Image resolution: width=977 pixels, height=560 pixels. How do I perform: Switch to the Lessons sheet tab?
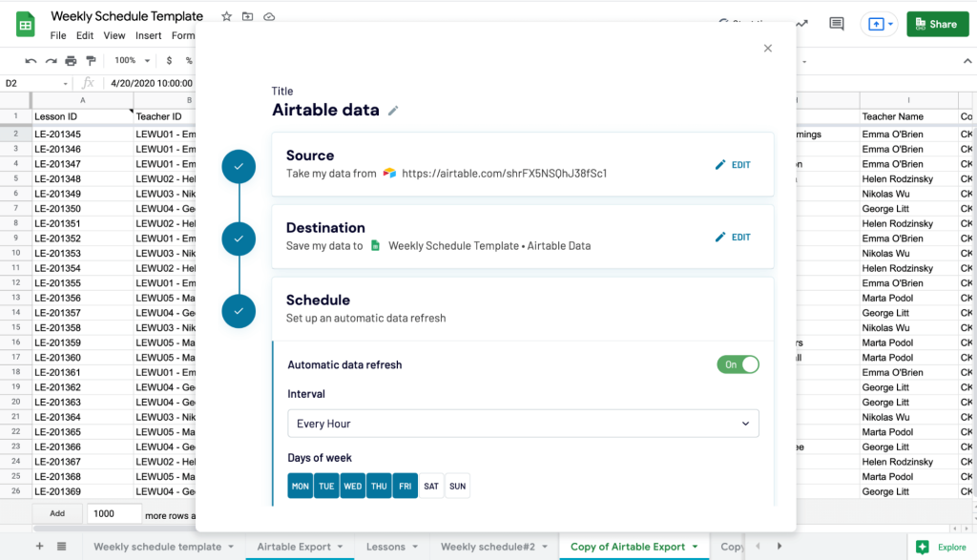coord(386,548)
